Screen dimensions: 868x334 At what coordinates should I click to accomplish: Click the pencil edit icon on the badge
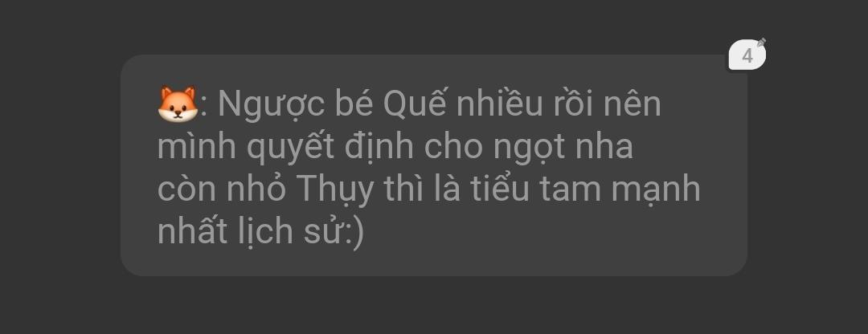tap(762, 42)
